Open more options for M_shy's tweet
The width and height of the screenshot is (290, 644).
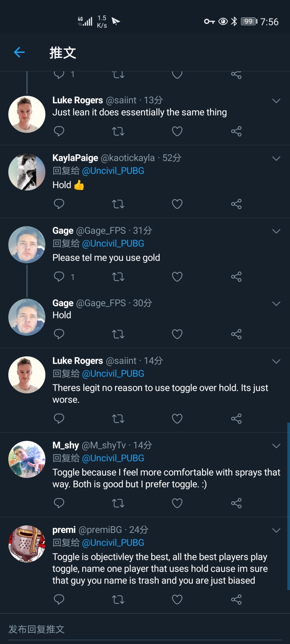[276, 446]
